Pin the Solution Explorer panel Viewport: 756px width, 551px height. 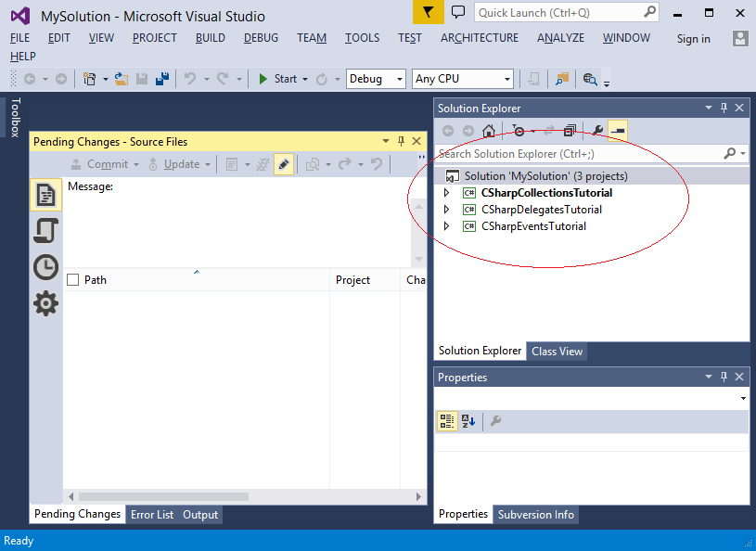click(x=724, y=108)
